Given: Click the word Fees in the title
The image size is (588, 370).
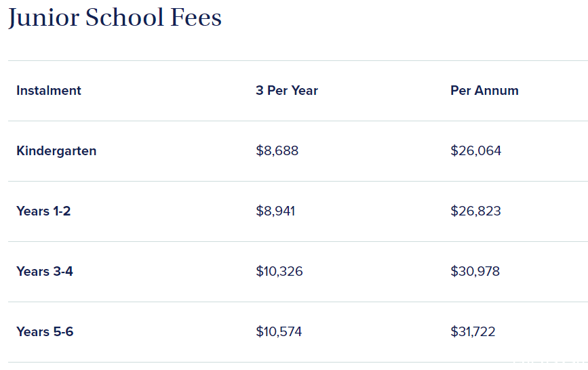Looking at the screenshot, I should point(196,18).
